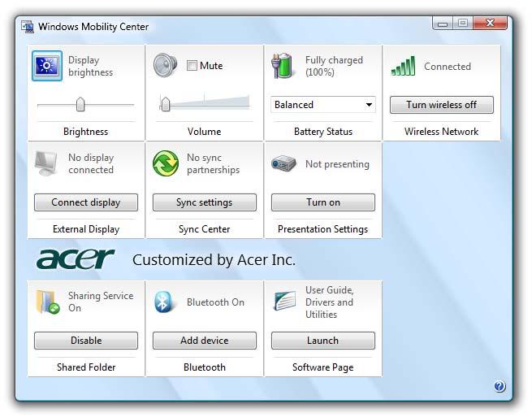Click the 'Shared Folder' tile label
This screenshot has height=417, width=532.
point(86,367)
